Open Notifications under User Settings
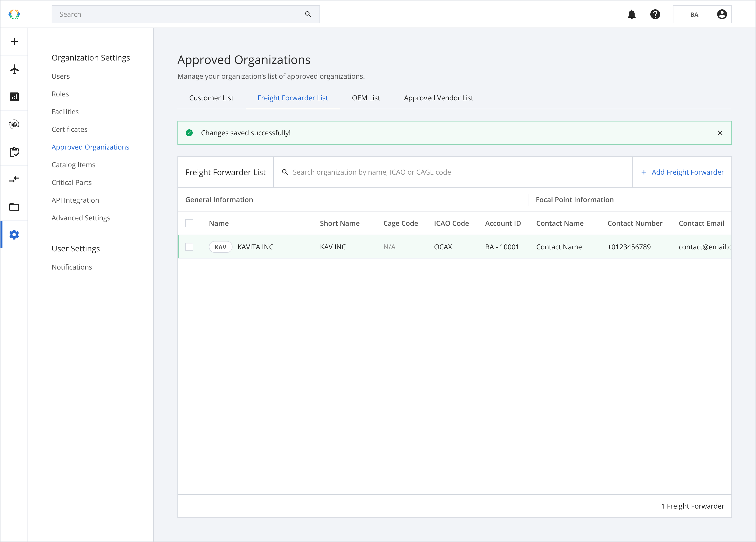 pyautogui.click(x=72, y=267)
